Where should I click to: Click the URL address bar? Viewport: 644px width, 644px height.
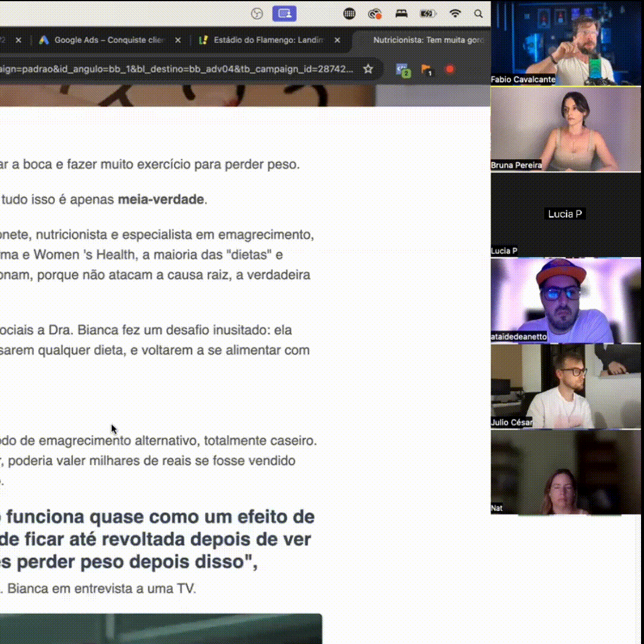click(179, 69)
